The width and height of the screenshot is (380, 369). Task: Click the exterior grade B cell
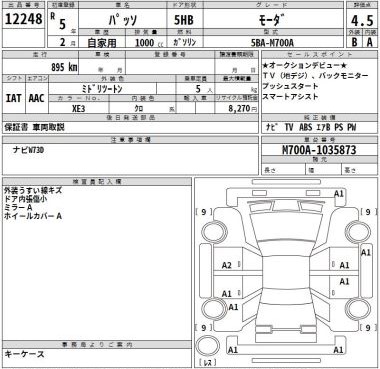(354, 42)
